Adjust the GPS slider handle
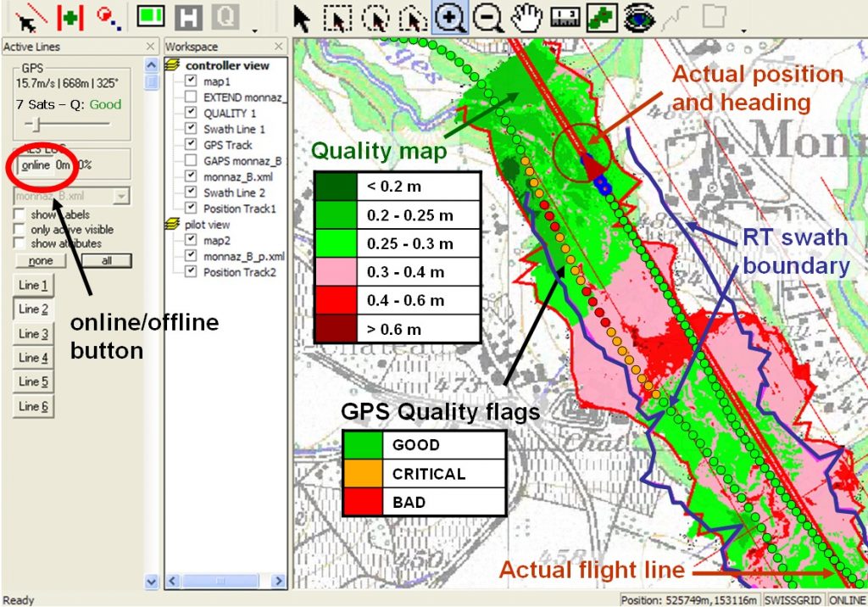868x607 pixels. tap(36, 125)
